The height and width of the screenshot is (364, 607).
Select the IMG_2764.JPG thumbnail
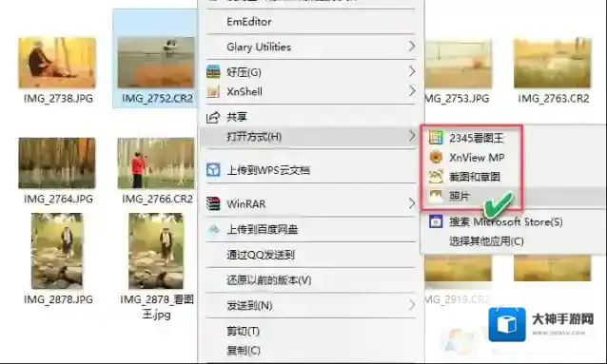coord(57,163)
